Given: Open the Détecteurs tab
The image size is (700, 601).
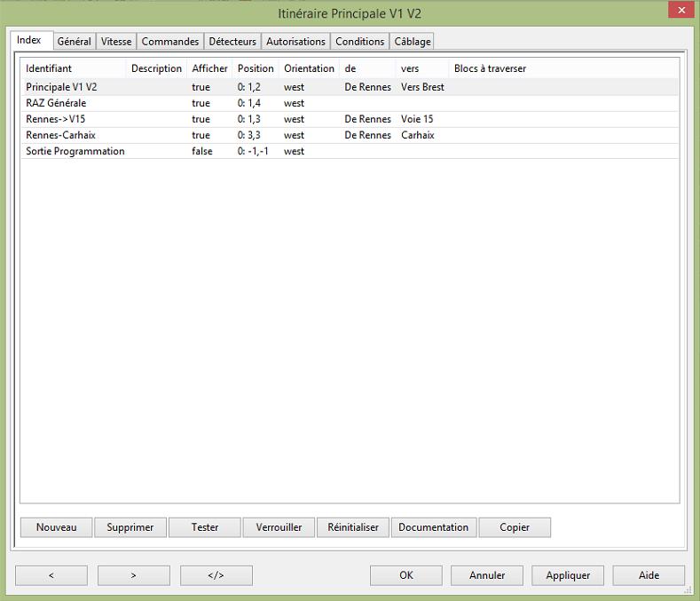Looking at the screenshot, I should (x=232, y=42).
